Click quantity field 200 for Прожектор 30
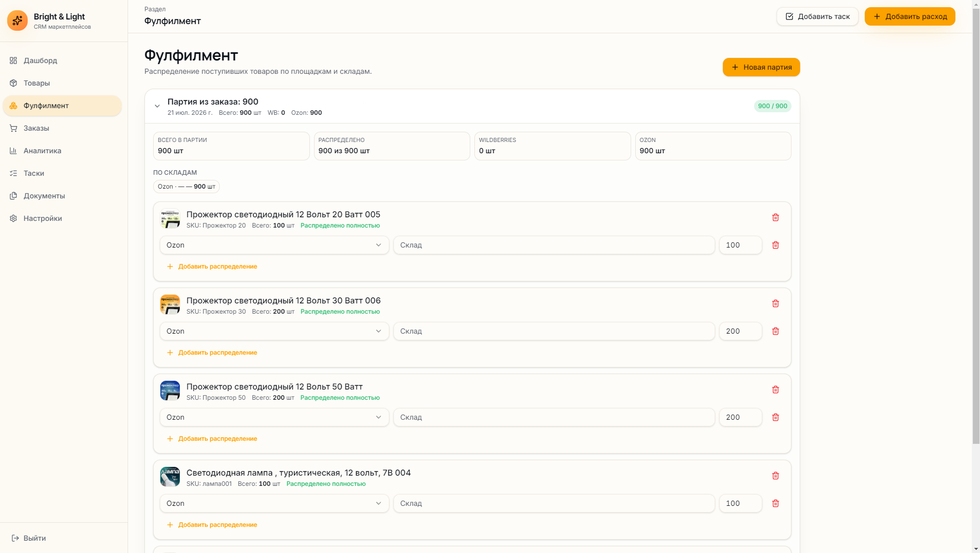Viewport: 980px width, 553px height. [x=741, y=331]
